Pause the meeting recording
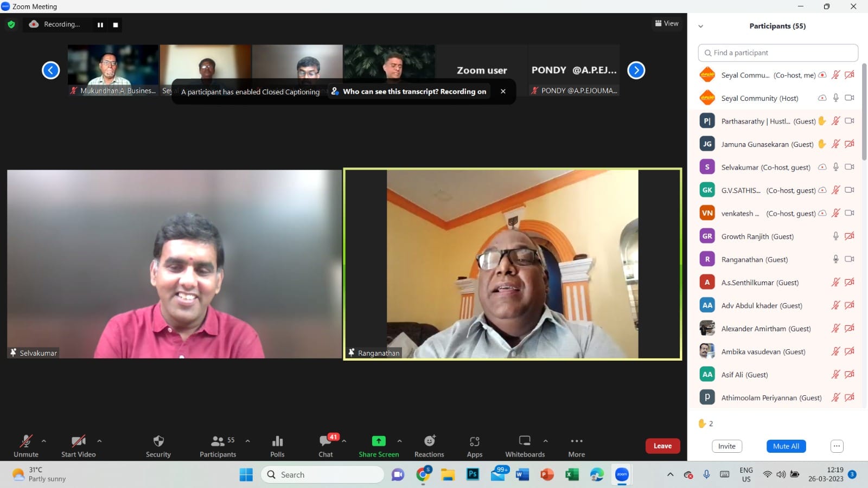This screenshot has height=488, width=868. click(x=100, y=25)
